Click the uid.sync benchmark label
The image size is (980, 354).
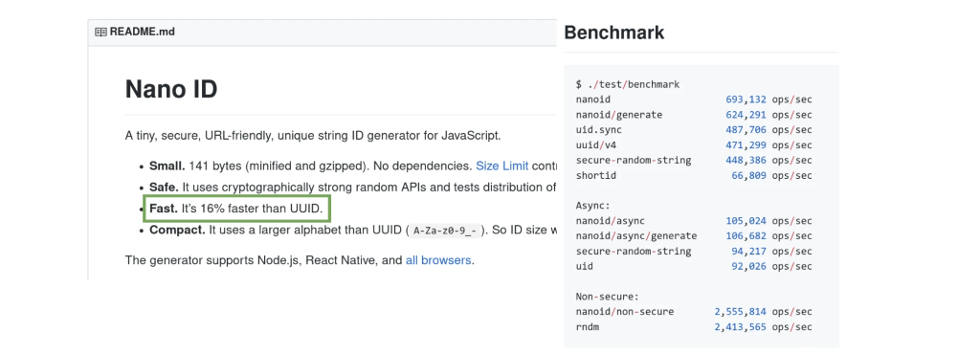tap(599, 130)
